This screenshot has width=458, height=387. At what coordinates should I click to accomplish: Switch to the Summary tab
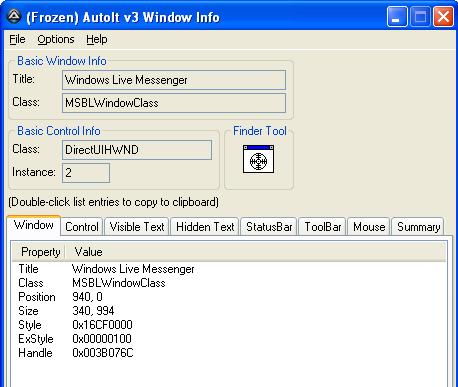pos(418,227)
